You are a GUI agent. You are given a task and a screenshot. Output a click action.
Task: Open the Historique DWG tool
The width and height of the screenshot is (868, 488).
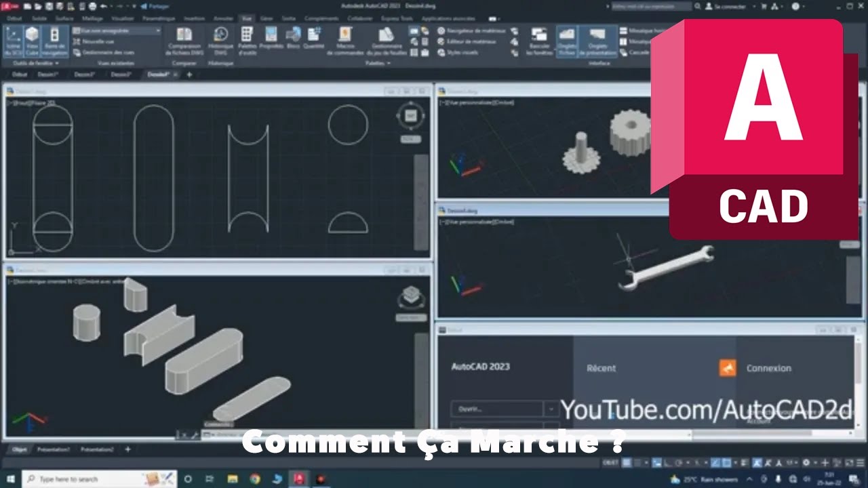[x=220, y=41]
